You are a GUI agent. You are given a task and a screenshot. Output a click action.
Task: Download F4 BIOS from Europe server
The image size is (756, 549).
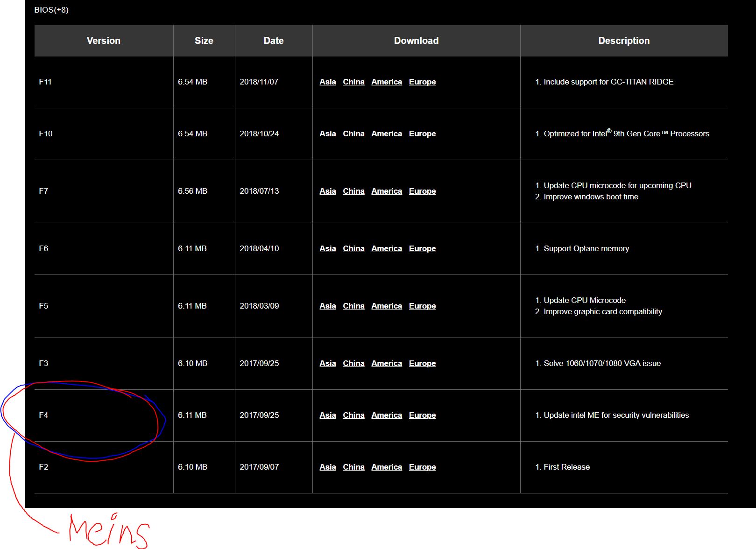coord(422,415)
